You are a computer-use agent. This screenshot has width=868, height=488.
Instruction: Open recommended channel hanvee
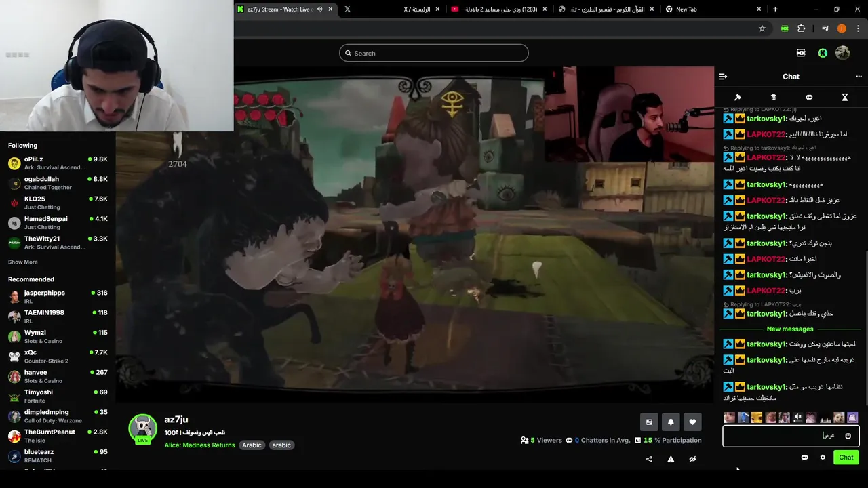(58, 376)
